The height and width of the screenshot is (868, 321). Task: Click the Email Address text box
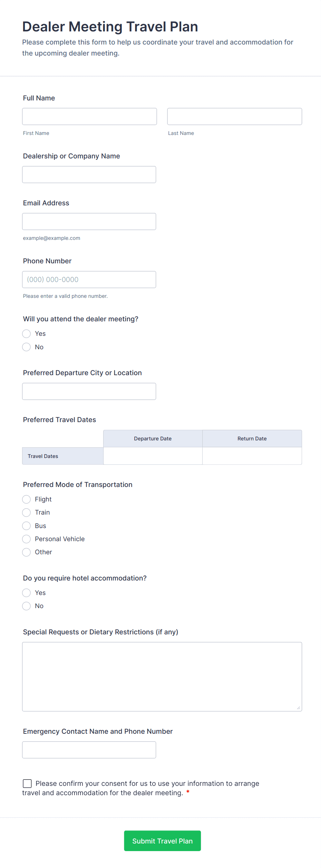point(89,222)
